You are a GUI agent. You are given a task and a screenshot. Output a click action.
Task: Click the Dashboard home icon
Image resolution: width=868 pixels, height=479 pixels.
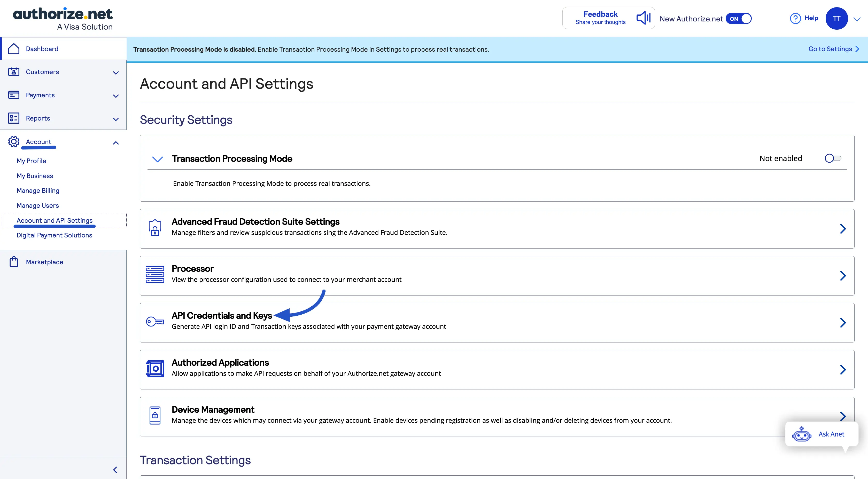[x=13, y=49]
